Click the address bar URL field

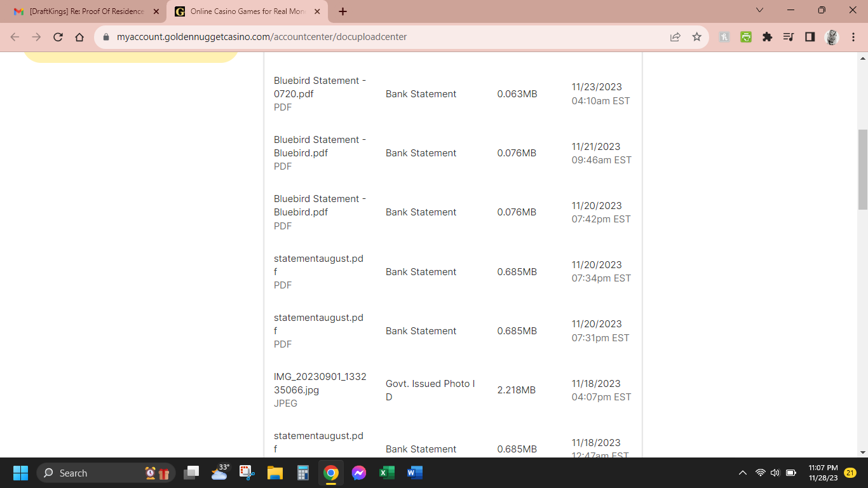381,37
